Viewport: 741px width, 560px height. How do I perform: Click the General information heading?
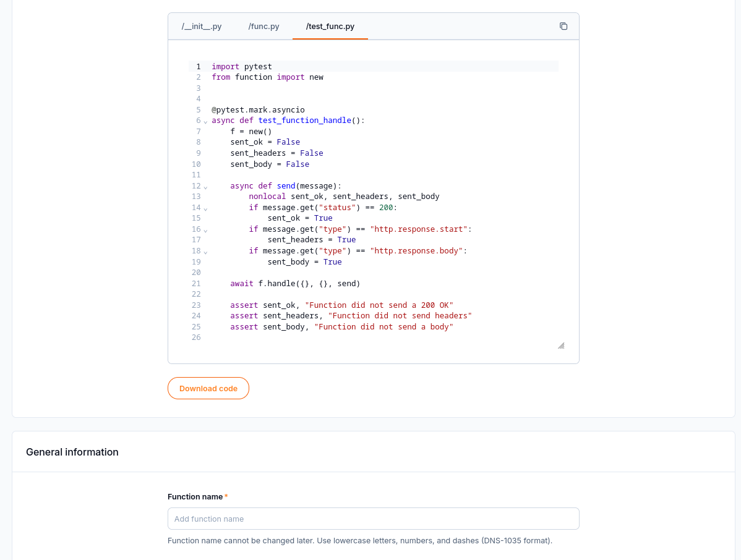click(x=72, y=452)
